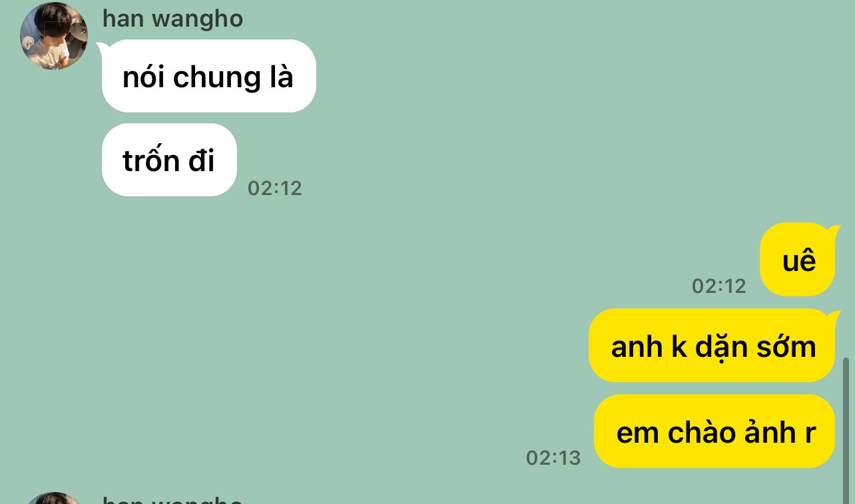855x504 pixels.
Task: Click the cut-off han wangho name at the bottom
Action: click(172, 500)
